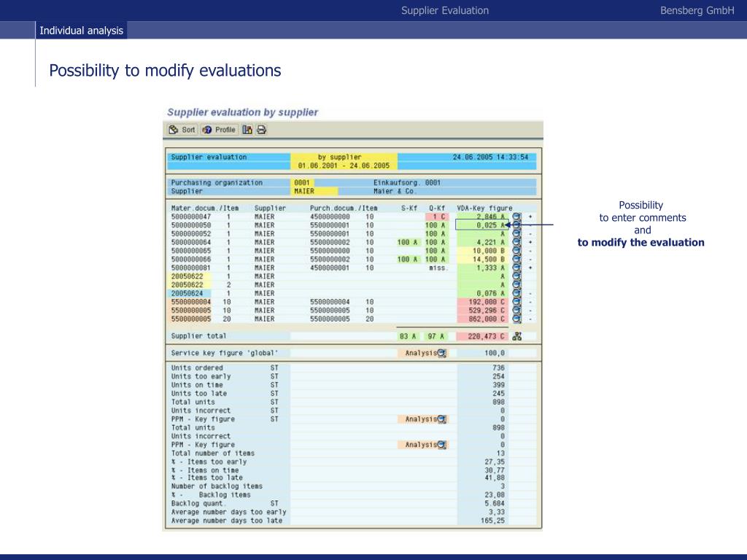Click the Q-Kf value 1 C
747x560 pixels.
point(438,217)
